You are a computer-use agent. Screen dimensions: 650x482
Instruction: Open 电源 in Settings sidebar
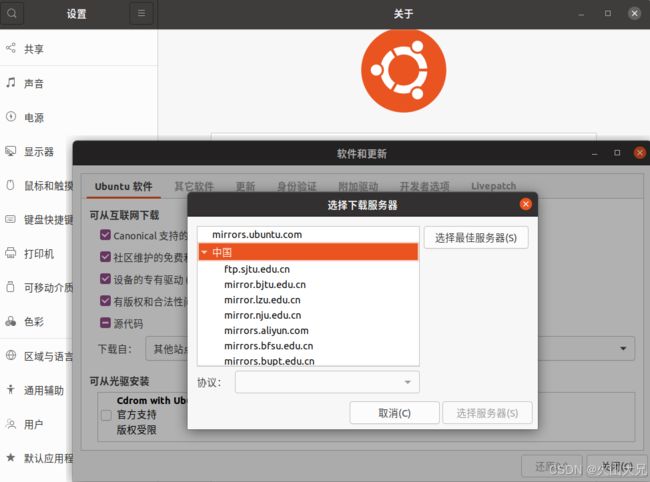[x=78, y=117]
